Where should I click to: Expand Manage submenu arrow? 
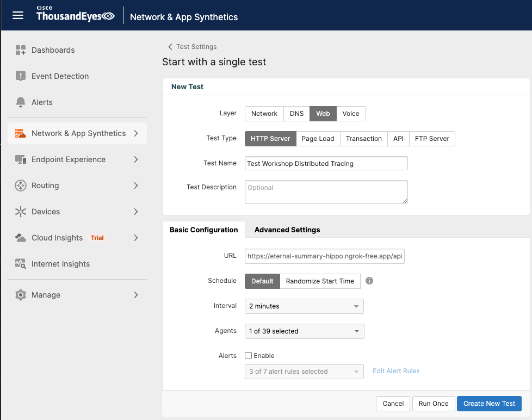[x=135, y=295]
